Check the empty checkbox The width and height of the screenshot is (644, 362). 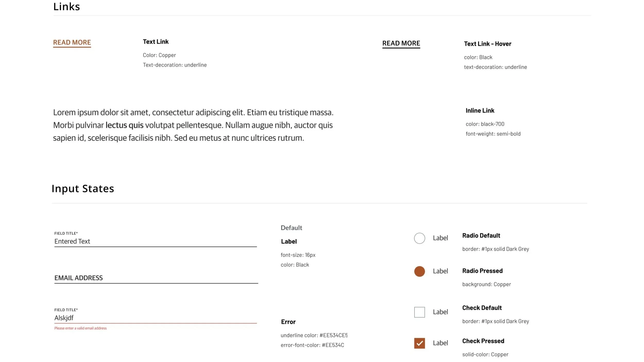419,312
